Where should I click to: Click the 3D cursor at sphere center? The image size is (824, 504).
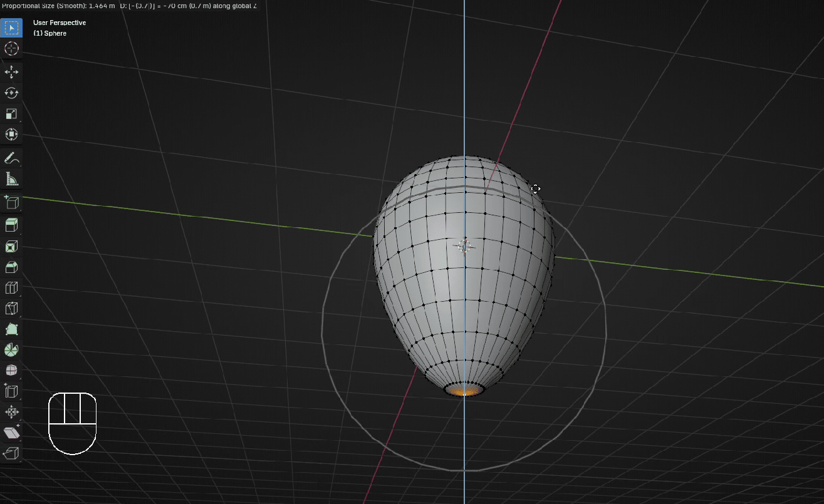[x=464, y=245]
